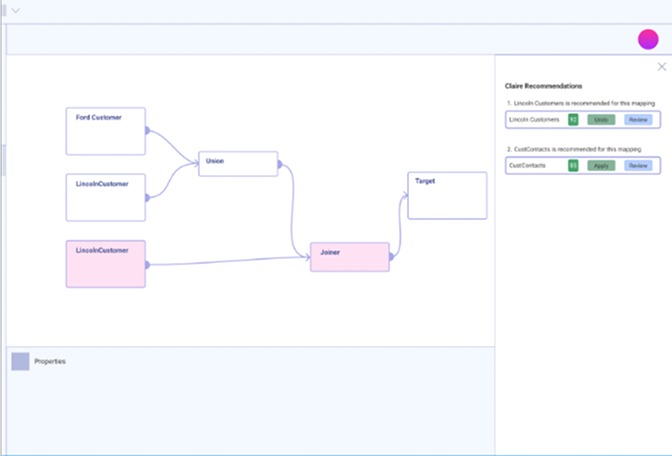Select the white LincolnCustomer source node

pyautogui.click(x=105, y=198)
